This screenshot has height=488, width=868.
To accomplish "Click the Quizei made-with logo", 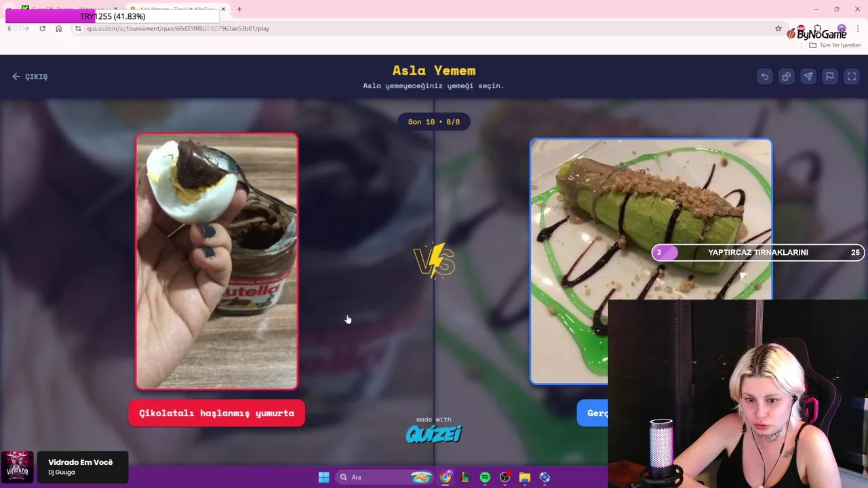I will coord(434,430).
